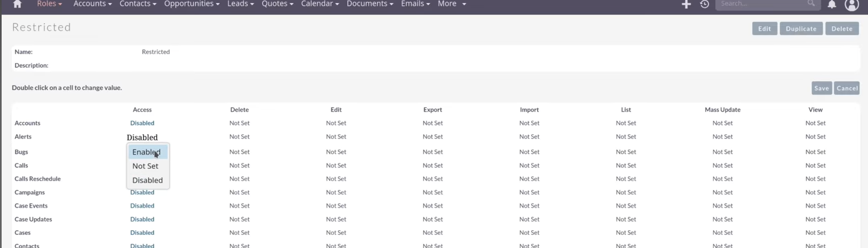868x248 pixels.
Task: Click Campaigns List Not Set cell
Action: click(x=626, y=192)
